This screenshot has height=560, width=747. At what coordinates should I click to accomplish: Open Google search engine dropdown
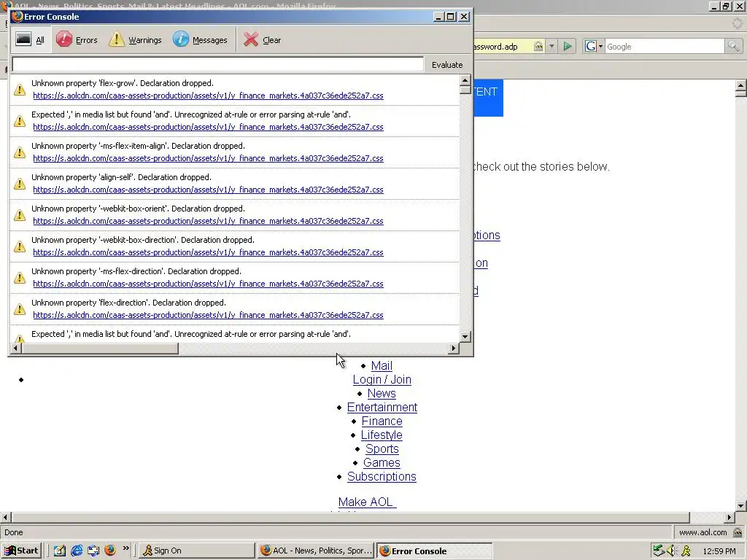pyautogui.click(x=594, y=46)
